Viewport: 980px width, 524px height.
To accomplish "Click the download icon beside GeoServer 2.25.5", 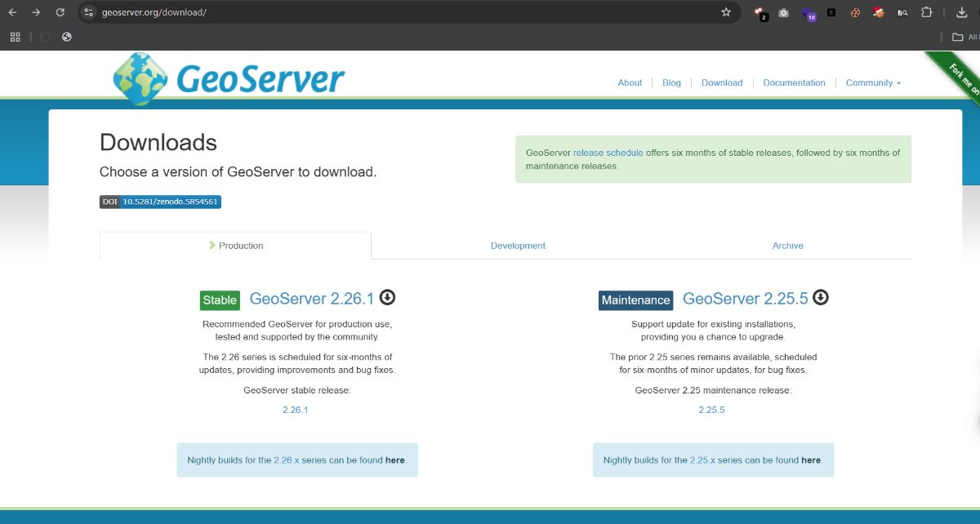I will pos(820,298).
